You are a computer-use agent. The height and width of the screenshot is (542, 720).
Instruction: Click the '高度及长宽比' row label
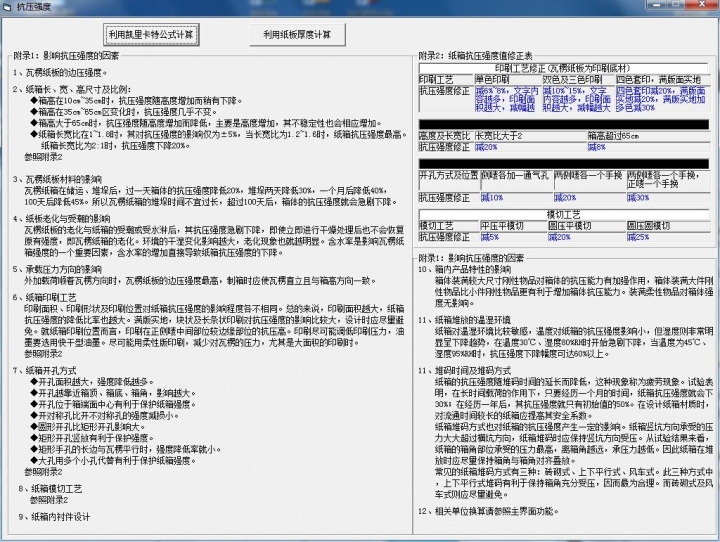445,136
